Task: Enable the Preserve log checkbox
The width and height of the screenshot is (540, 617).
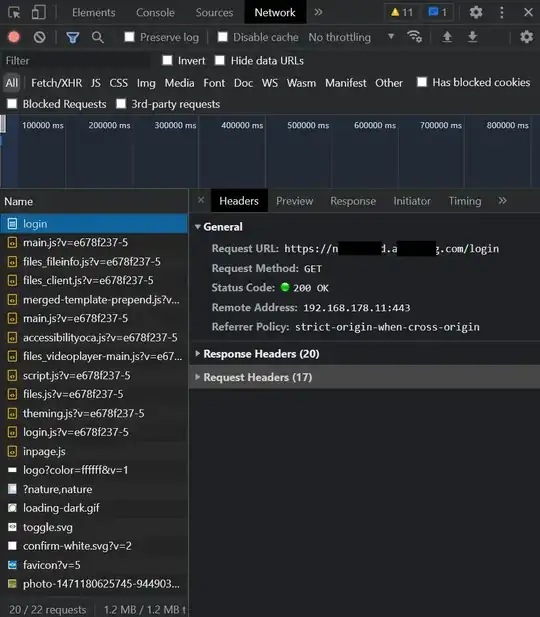Action: tap(129, 37)
